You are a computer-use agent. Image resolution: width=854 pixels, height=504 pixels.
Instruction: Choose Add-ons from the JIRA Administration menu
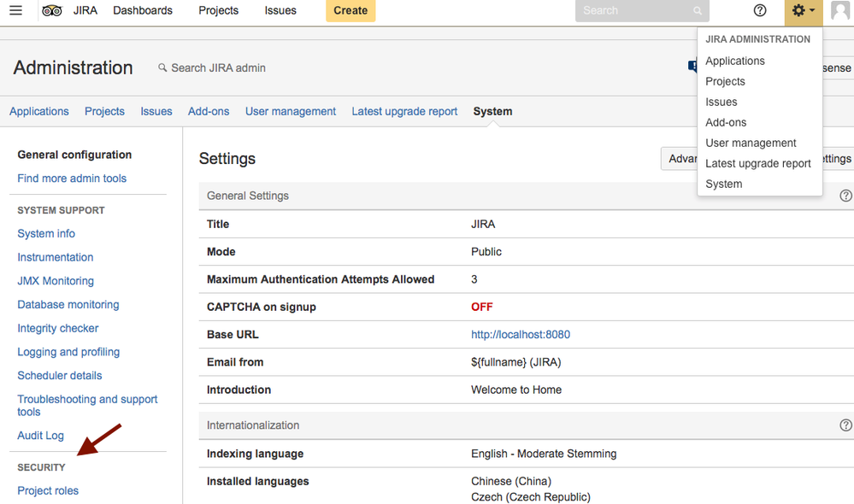(x=726, y=122)
